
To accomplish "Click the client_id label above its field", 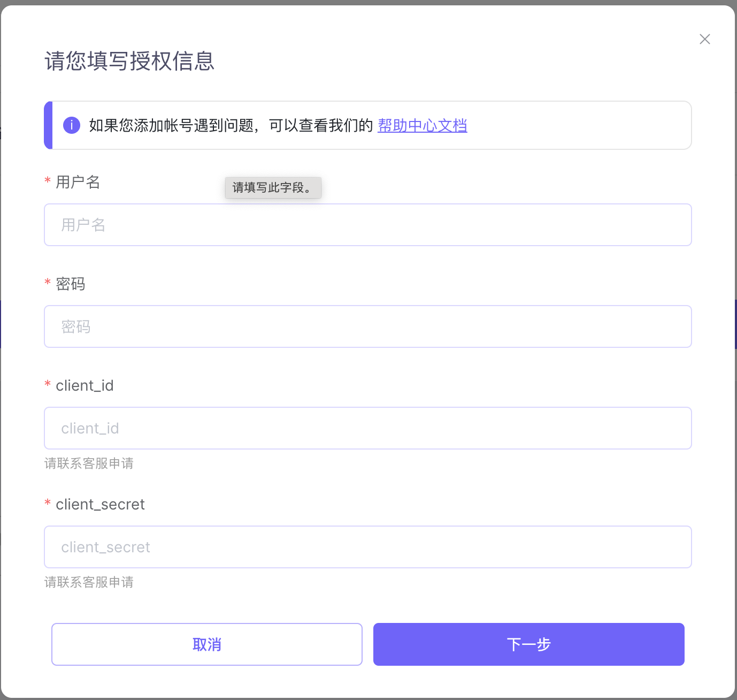I will pos(85,385).
